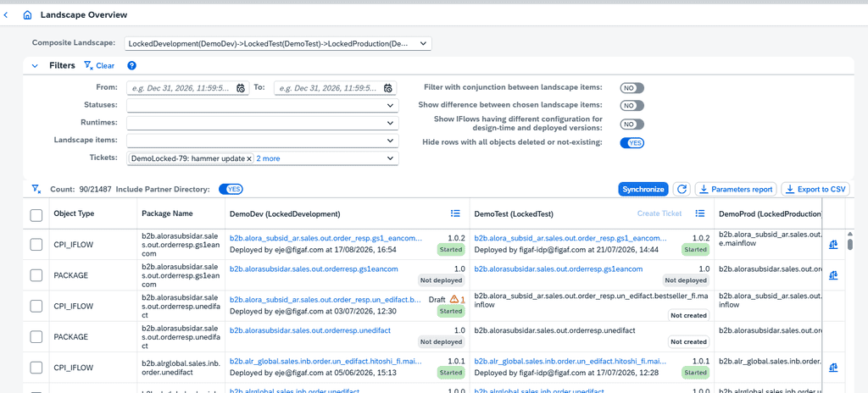Screen dimensions: 868x393
Task: Open DemoDev alr_global hitoshi_fi iflow link
Action: tap(325, 362)
